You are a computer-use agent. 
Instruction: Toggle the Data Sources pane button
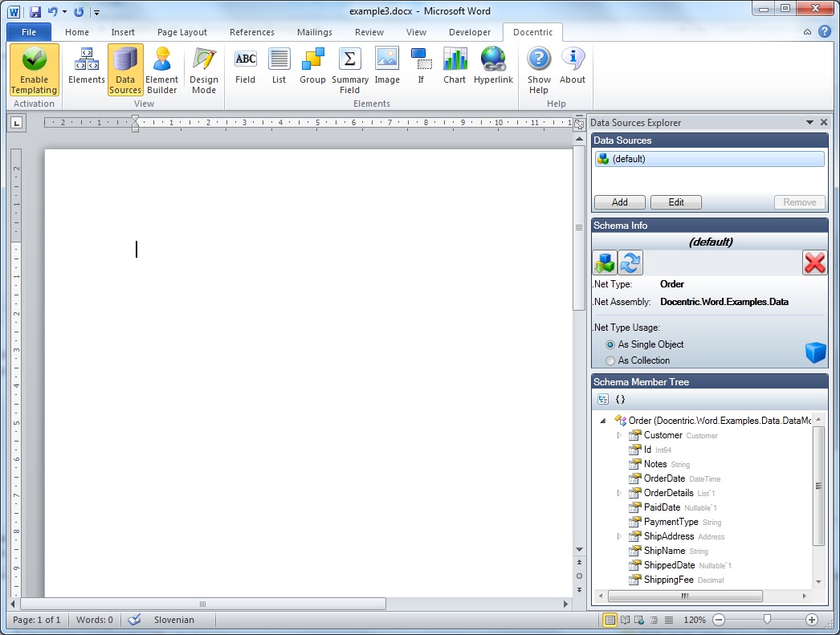(x=125, y=70)
